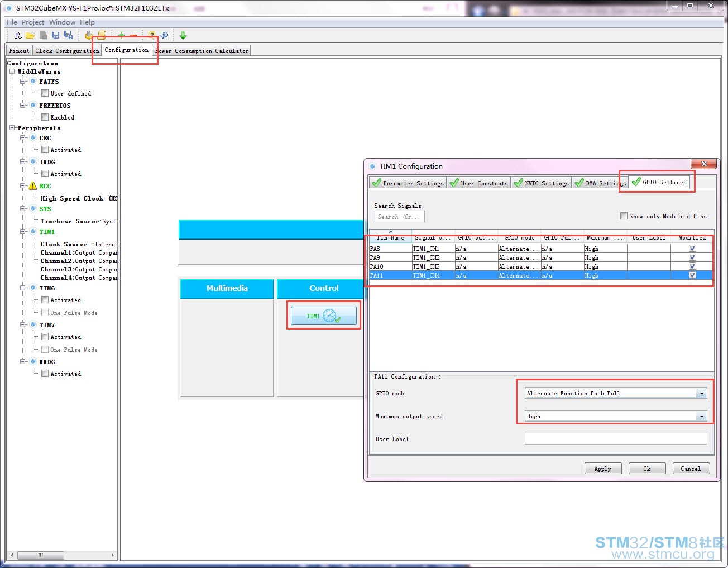This screenshot has height=568, width=728.
Task: Open the Project menu
Action: (x=33, y=22)
